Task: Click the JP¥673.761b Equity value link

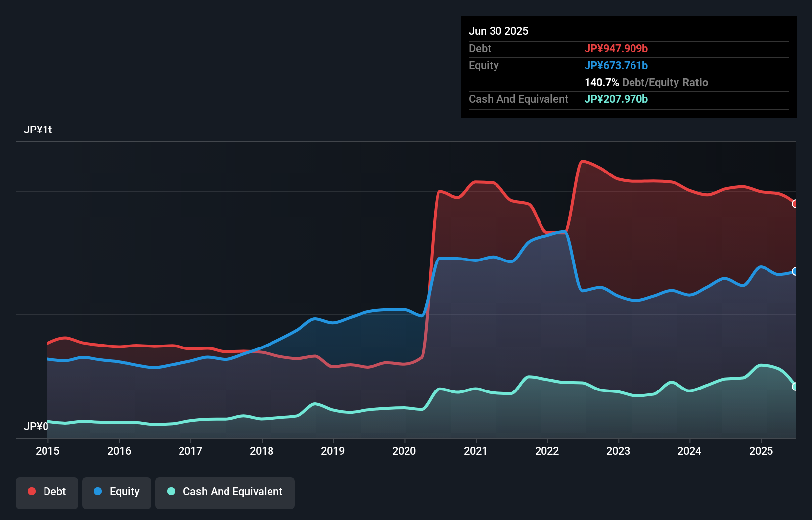Action: click(x=617, y=65)
